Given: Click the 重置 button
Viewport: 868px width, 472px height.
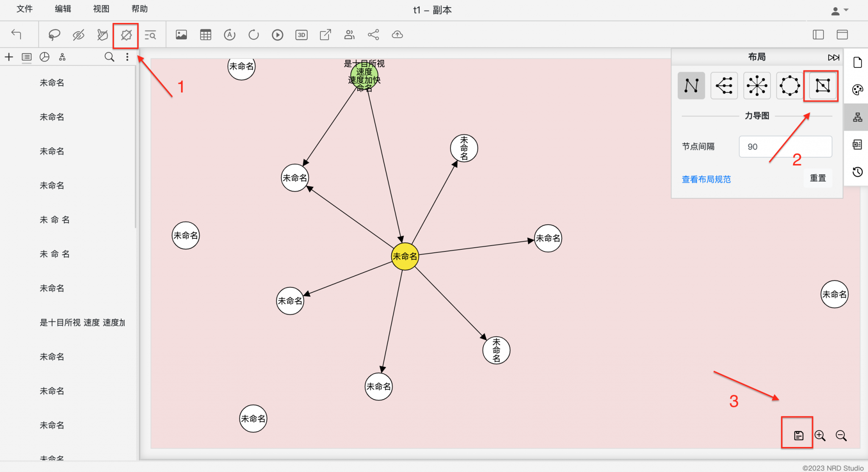Looking at the screenshot, I should 818,178.
